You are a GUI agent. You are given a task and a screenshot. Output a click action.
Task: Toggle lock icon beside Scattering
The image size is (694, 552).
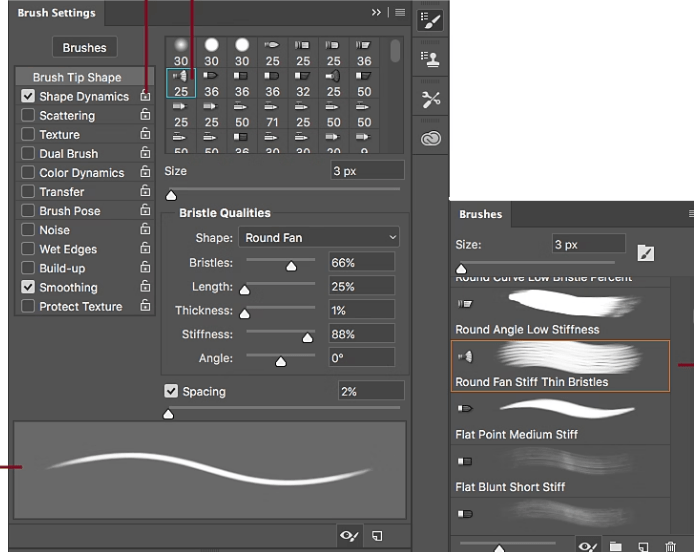tap(145, 115)
